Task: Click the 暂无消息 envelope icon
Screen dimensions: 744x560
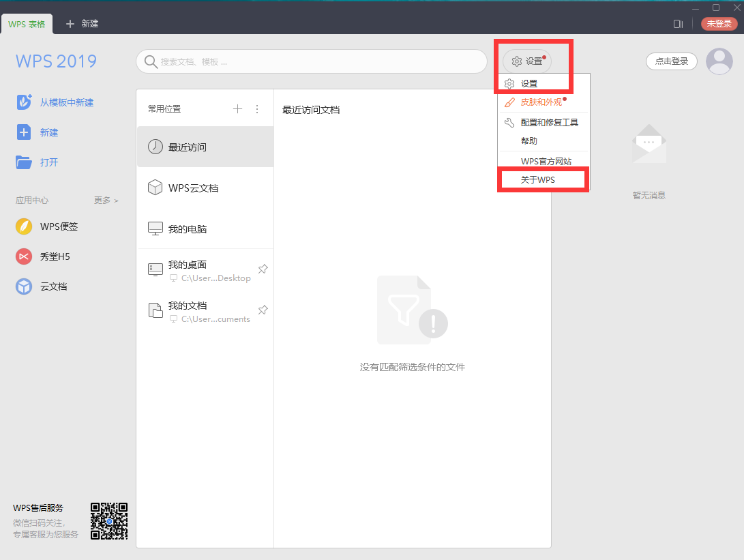Action: [649, 144]
